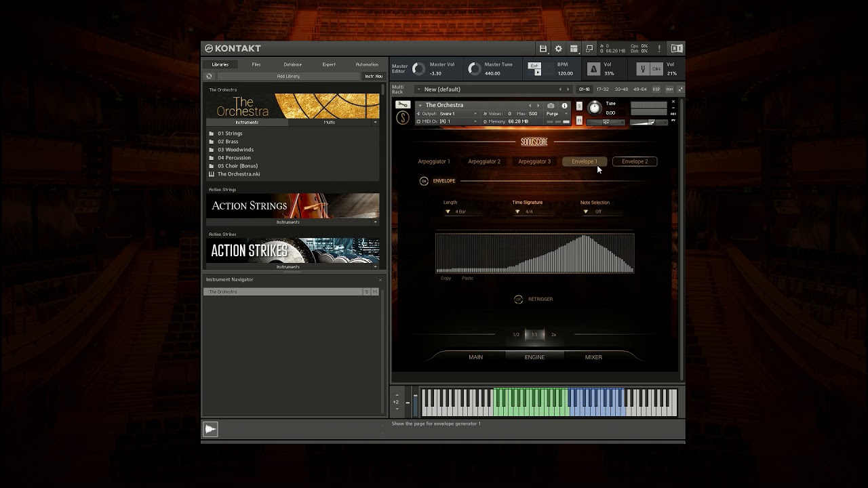Screen dimensions: 868x488
Task: Adjust the instrument Tune knob
Action: coord(595,108)
